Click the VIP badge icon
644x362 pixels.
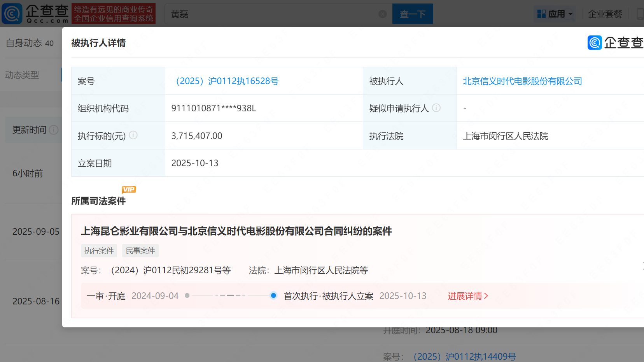129,190
